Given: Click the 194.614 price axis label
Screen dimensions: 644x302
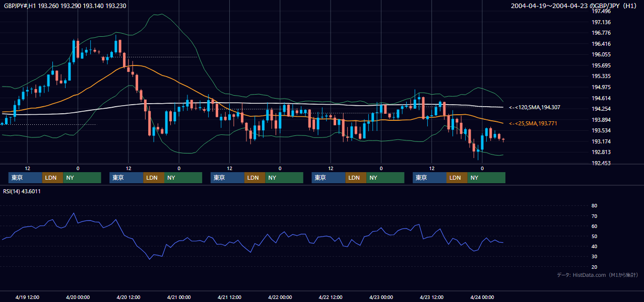Looking at the screenshot, I should point(601,98).
